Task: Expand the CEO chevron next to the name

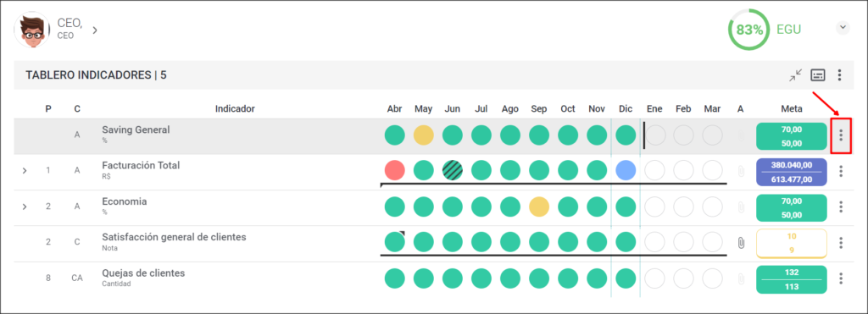Action: (95, 30)
